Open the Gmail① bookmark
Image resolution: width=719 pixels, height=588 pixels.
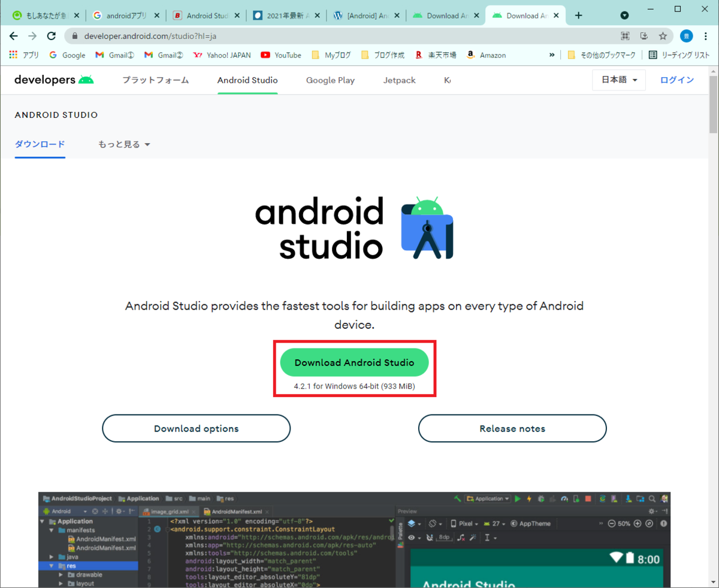114,55
